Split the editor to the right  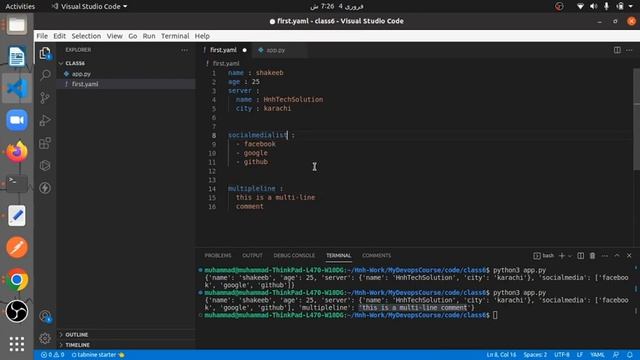(617, 50)
